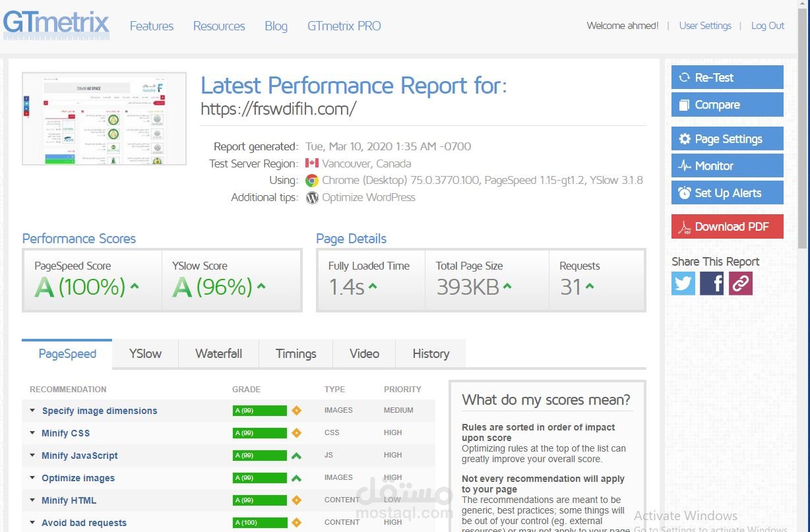Screen dimensions: 810x532
Task: Click the 393KB total page size value
Action: click(468, 287)
